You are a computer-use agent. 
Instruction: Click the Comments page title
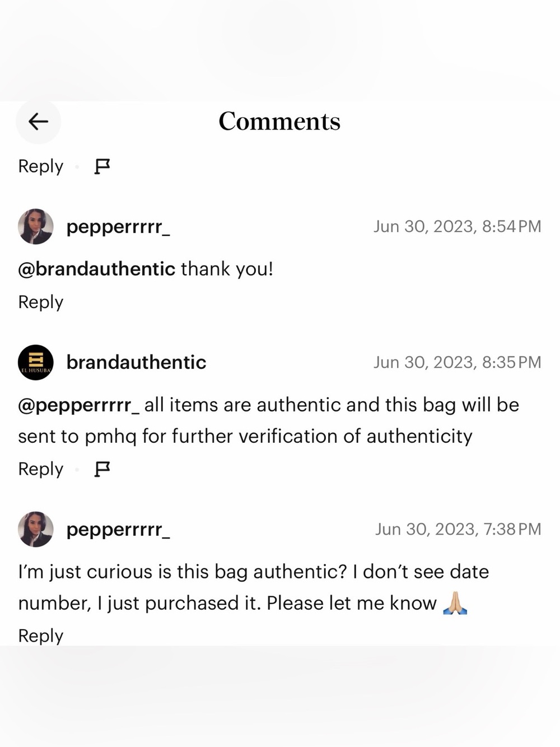click(x=279, y=122)
